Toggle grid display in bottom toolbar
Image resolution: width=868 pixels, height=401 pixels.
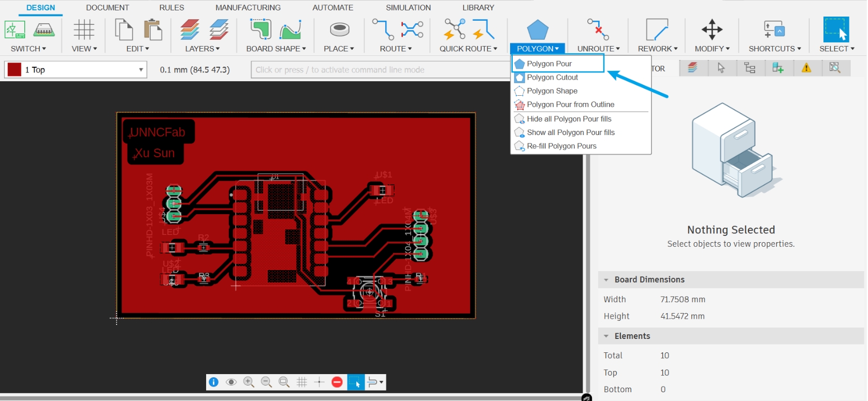302,382
